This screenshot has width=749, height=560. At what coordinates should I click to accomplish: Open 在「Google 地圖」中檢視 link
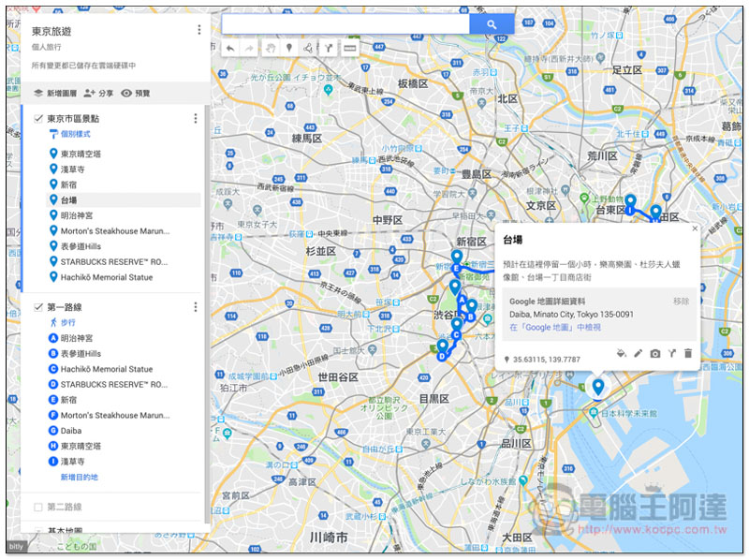click(555, 328)
